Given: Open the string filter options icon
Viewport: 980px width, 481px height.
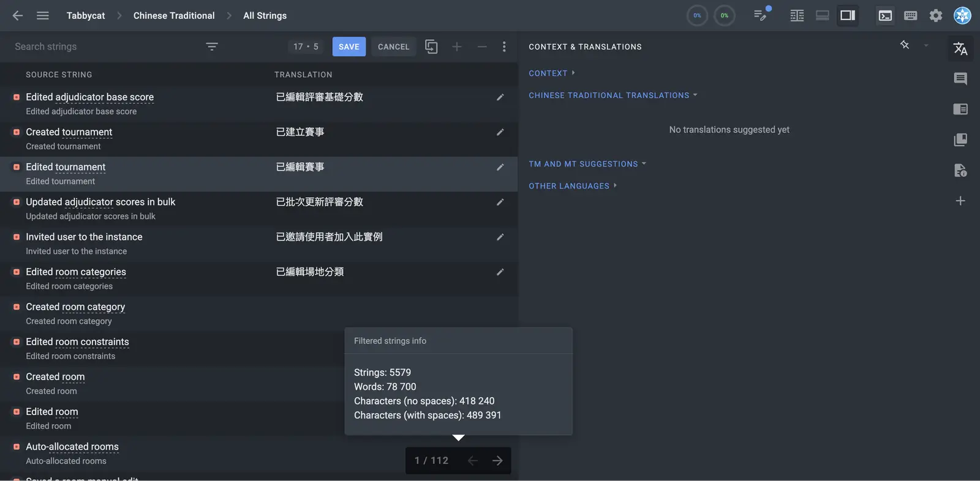Looking at the screenshot, I should coord(212,47).
